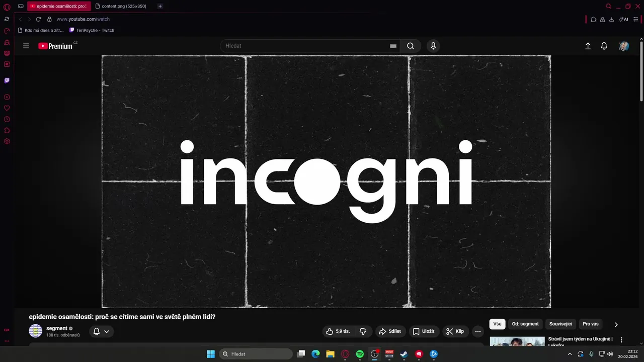Viewport: 644px width, 362px height.
Task: Open the segment channel name link
Action: (57, 328)
